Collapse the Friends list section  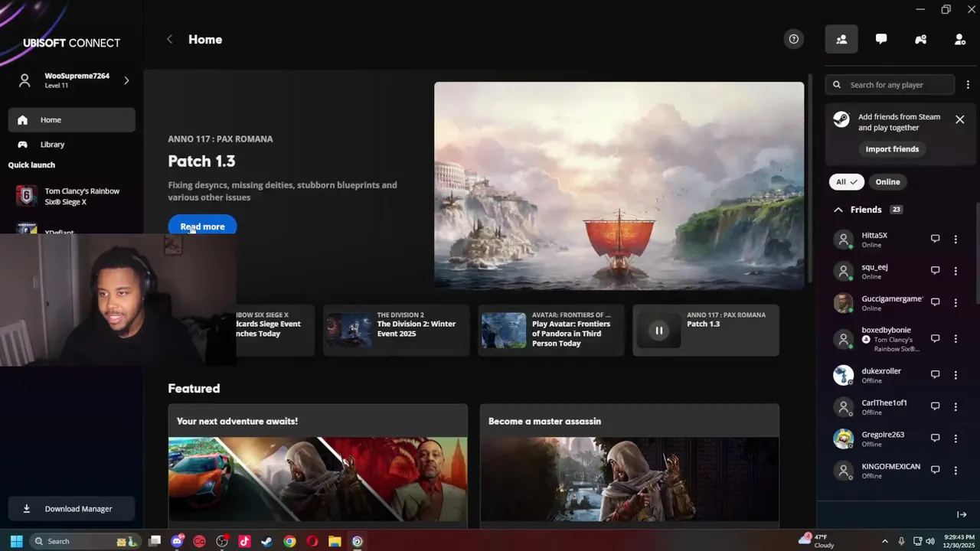(x=838, y=210)
